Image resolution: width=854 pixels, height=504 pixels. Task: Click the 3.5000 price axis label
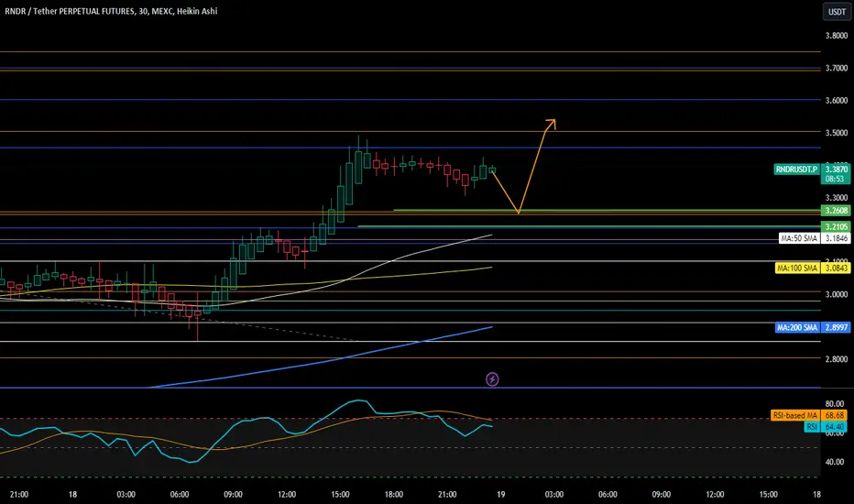[837, 133]
